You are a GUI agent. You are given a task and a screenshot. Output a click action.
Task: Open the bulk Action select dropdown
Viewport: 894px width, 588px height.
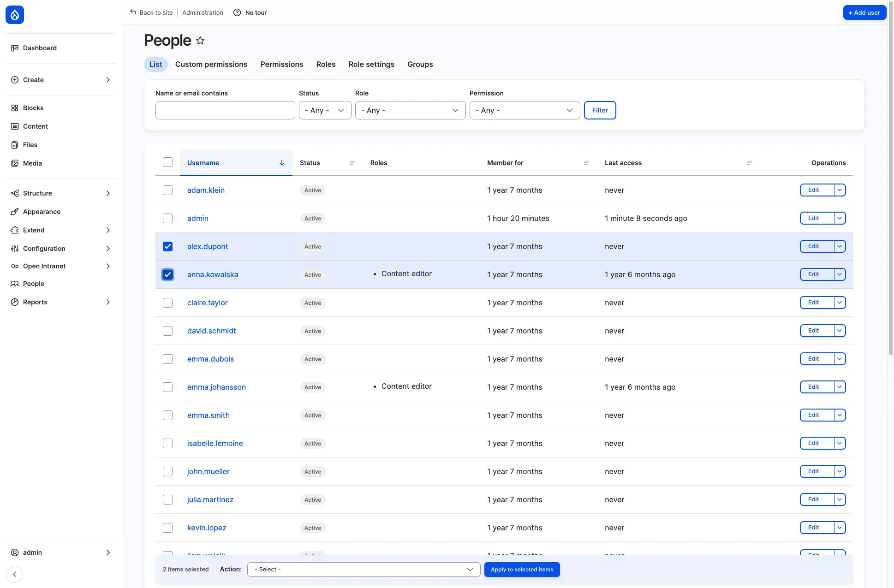click(x=364, y=570)
